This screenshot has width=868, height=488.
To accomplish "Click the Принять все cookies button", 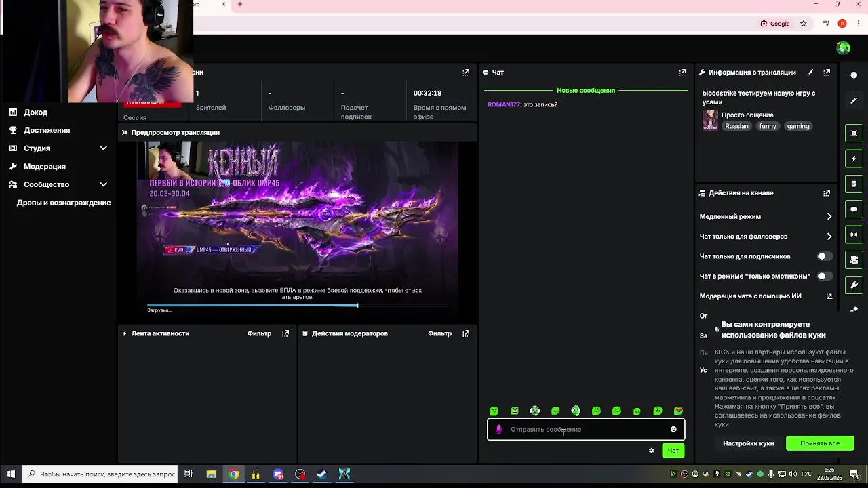I will [819, 443].
